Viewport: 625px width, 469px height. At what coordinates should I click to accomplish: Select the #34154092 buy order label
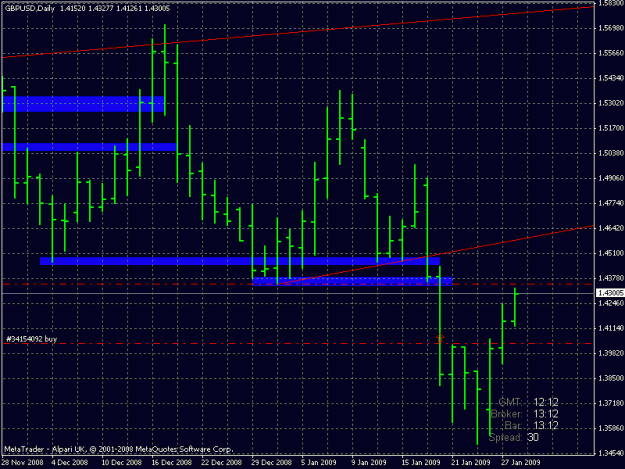(31, 339)
